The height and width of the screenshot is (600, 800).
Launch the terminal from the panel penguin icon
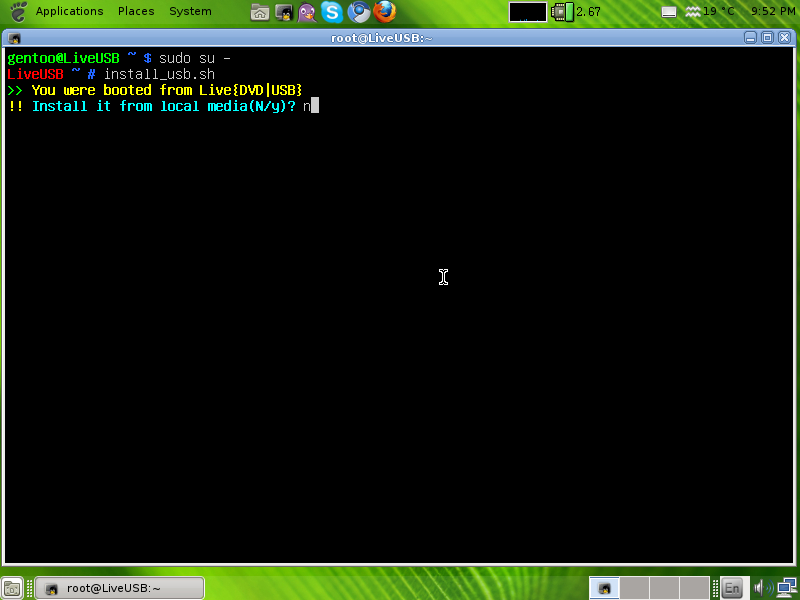(284, 12)
